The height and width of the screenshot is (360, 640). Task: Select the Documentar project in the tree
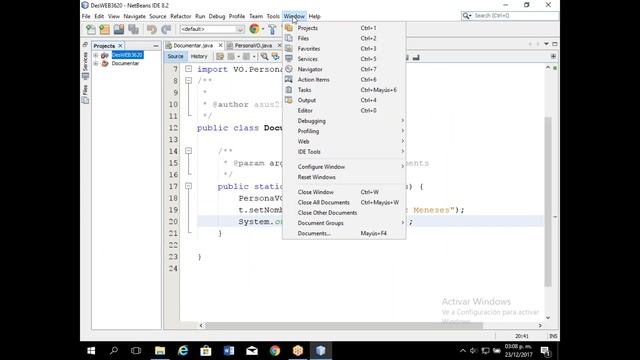click(125, 64)
